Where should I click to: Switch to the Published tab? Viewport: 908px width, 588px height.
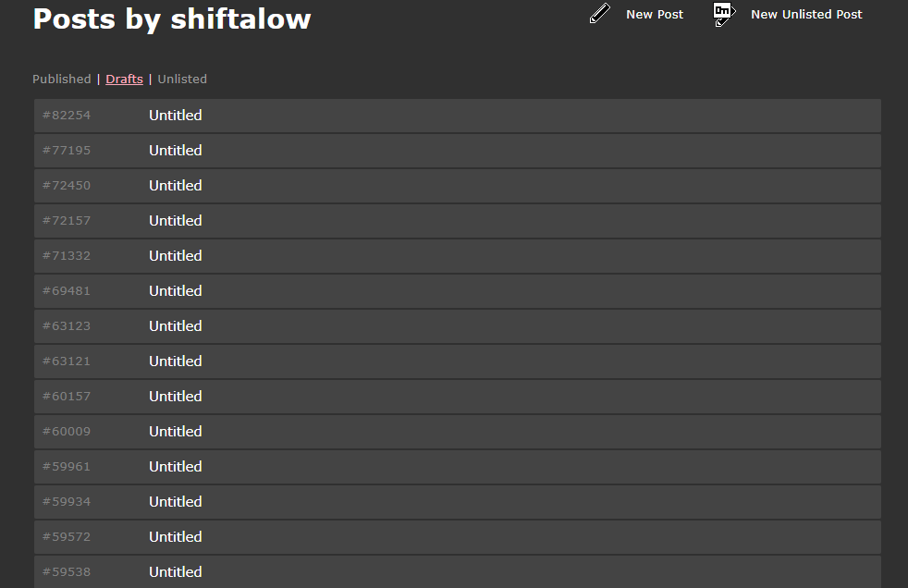pyautogui.click(x=61, y=80)
